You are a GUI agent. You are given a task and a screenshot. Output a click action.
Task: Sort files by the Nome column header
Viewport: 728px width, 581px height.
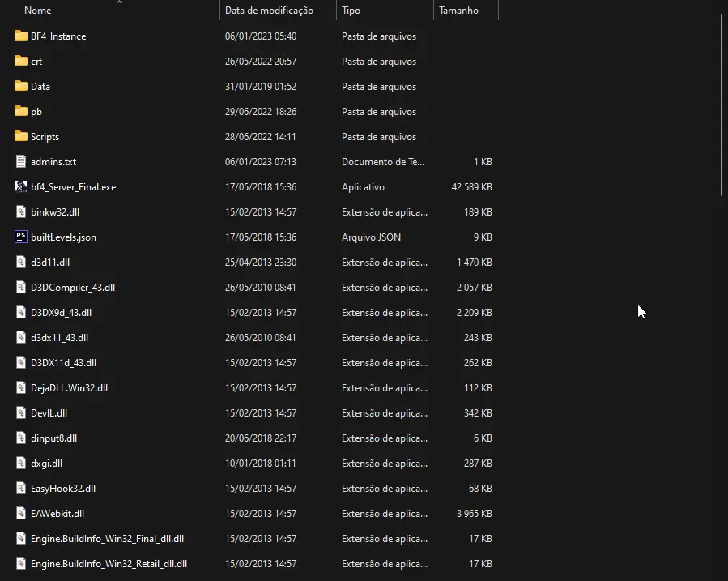(37, 11)
